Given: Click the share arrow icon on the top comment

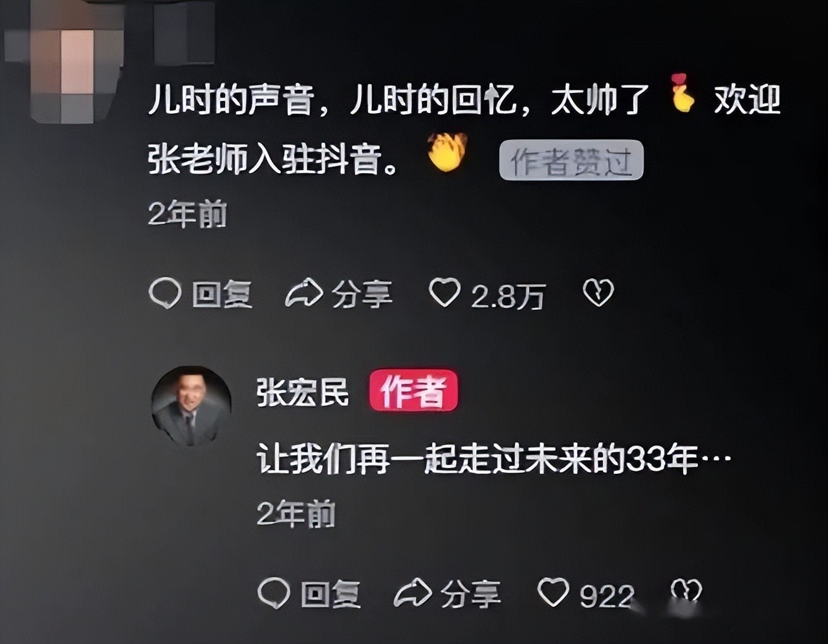Looking at the screenshot, I should [304, 293].
